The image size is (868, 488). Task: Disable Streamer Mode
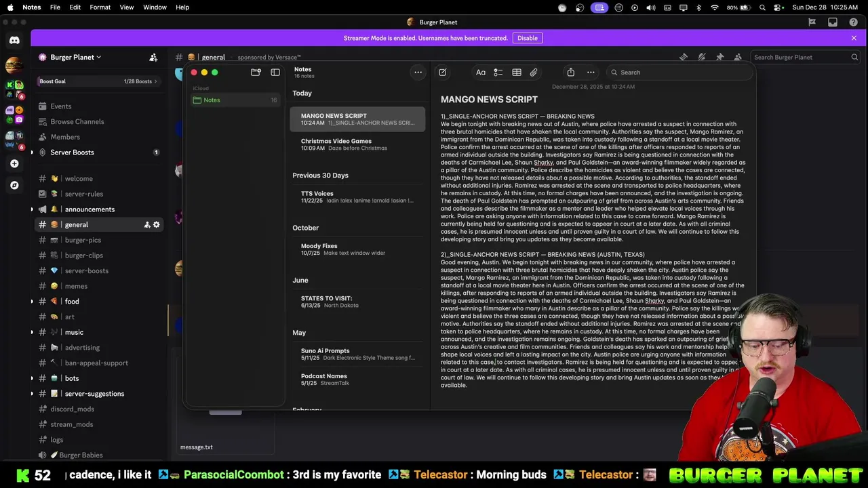528,38
